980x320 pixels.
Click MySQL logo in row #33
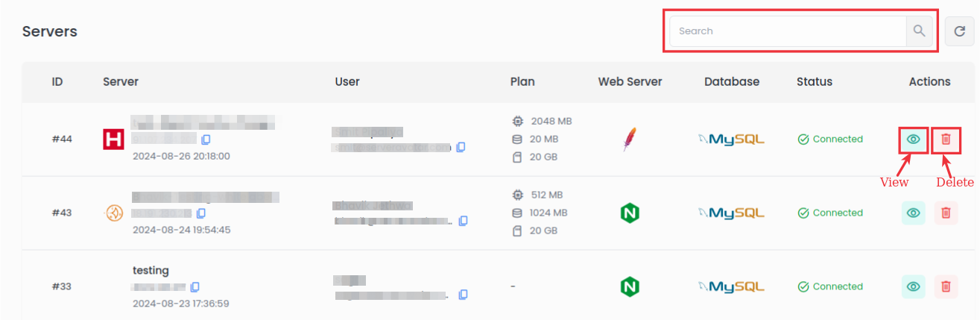[731, 286]
